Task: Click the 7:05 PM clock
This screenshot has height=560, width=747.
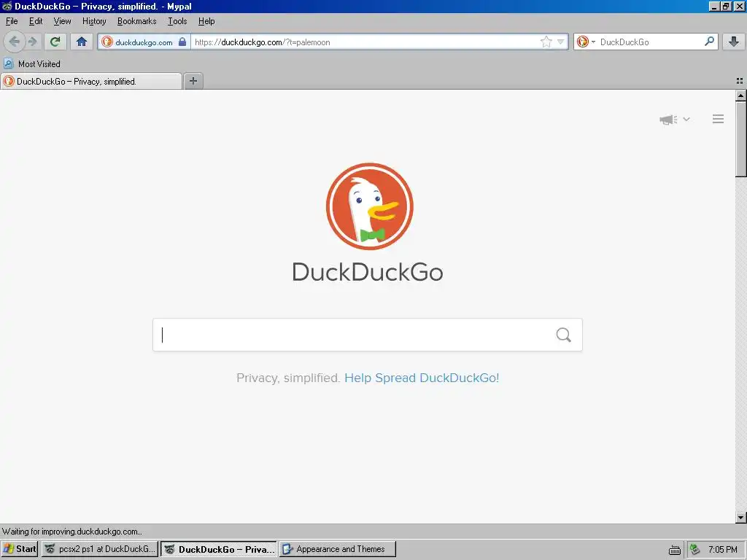Action: [x=723, y=550]
